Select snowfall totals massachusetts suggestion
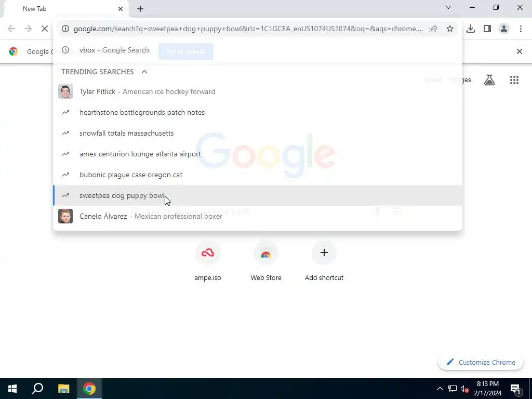 258,133
